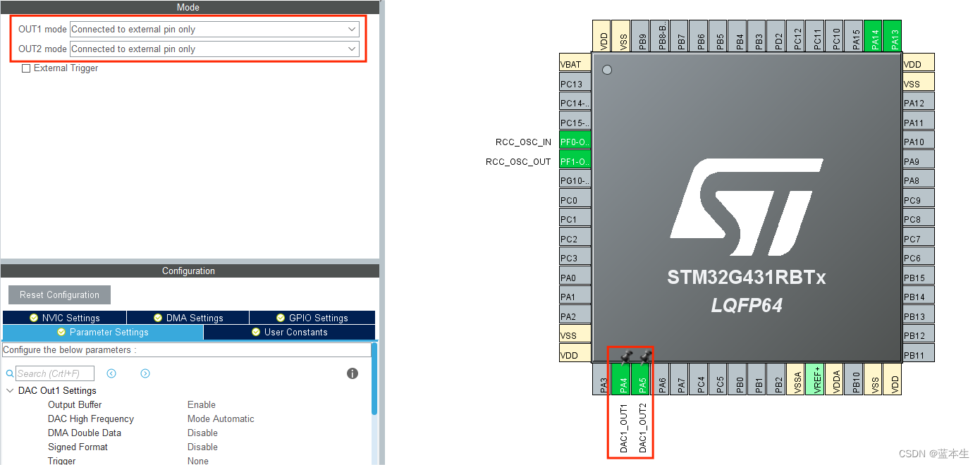Select DAC High Frequency Mode Automatic value

(221, 418)
